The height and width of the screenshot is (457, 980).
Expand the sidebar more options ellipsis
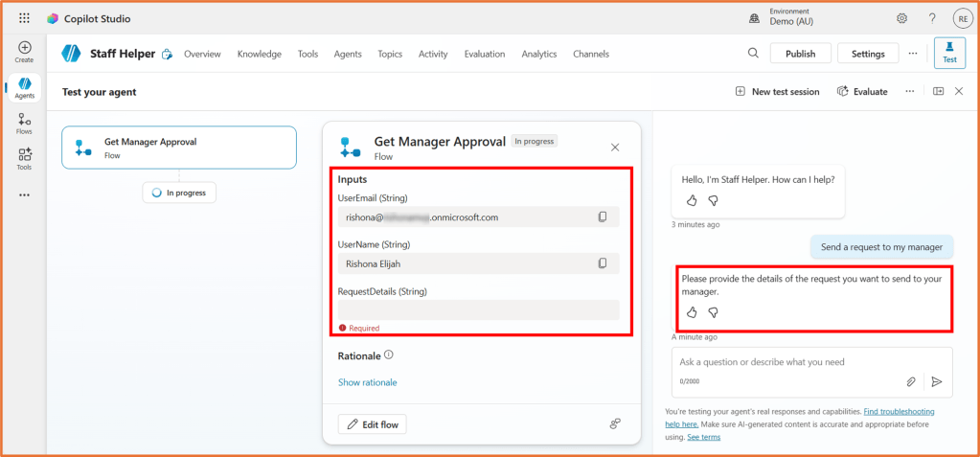point(24,195)
